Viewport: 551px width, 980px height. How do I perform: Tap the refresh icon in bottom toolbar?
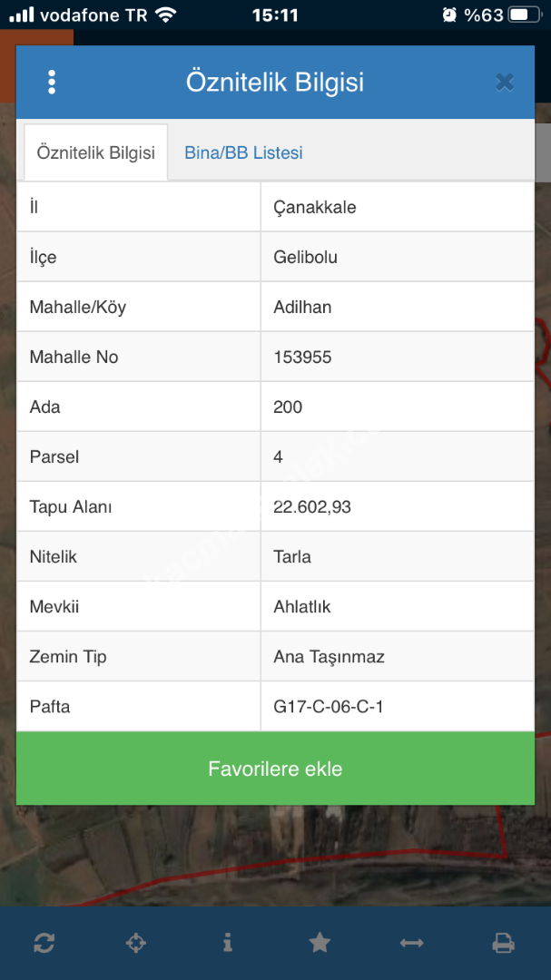[x=44, y=943]
